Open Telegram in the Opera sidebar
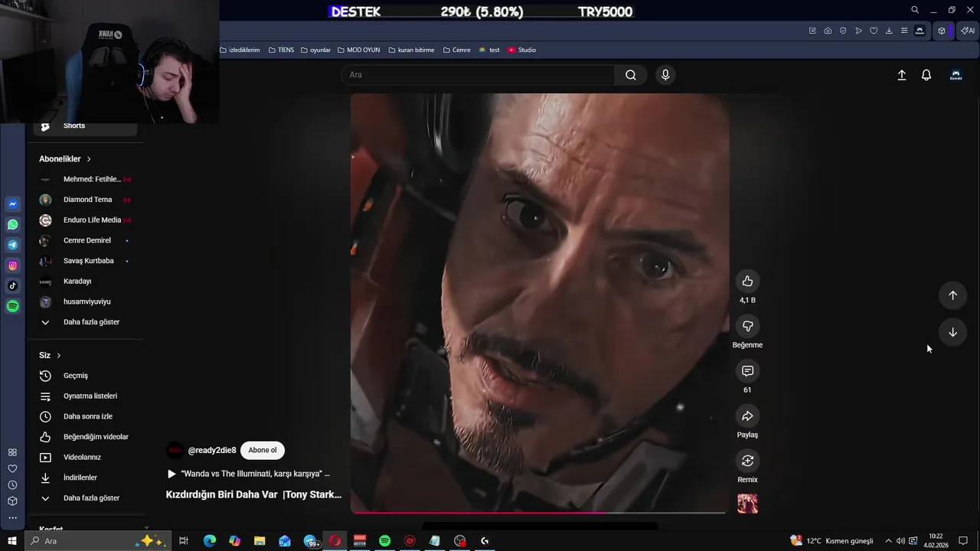Viewport: 980px width, 551px height. 12,245
